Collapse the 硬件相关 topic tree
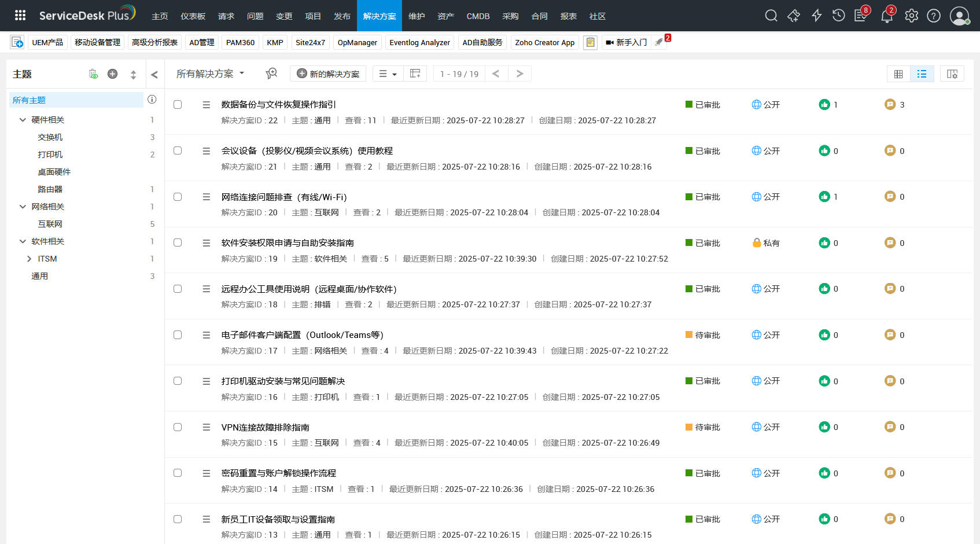This screenshot has height=544, width=980. coord(22,120)
